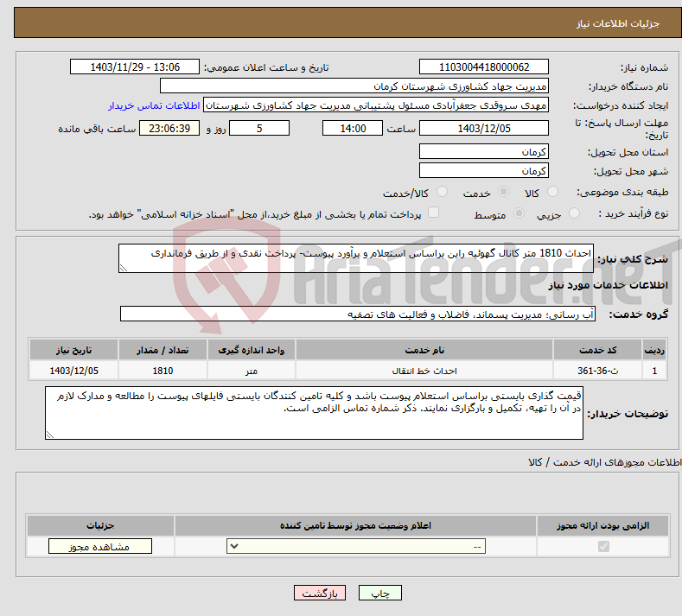Viewport: 682px width, 616px height.
Task: Click the ایجاد کننده درخواست field
Action: 376,105
